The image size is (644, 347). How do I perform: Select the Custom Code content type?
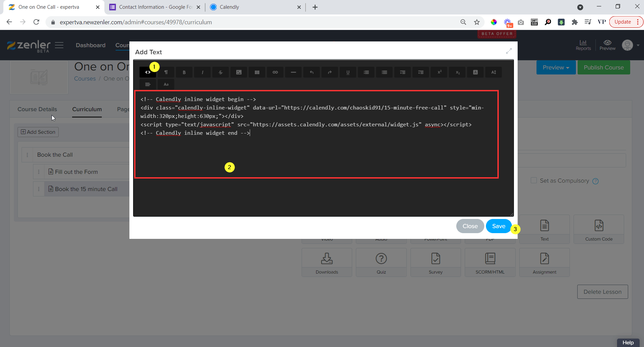click(x=599, y=229)
